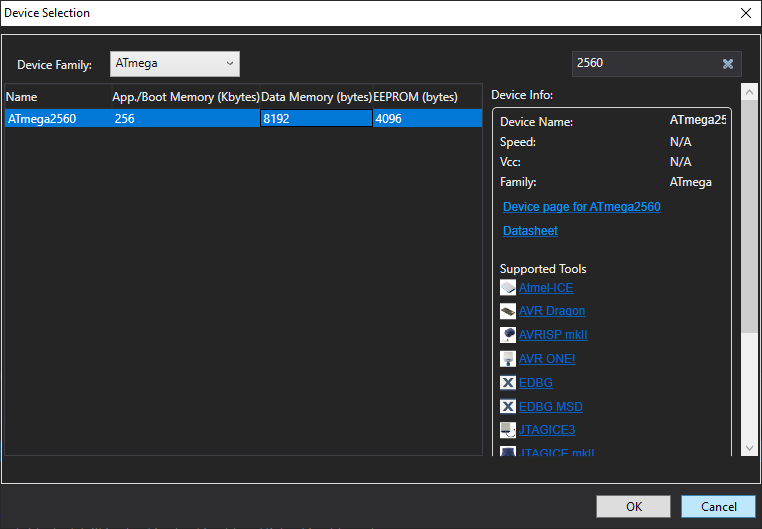Cancel the Device Selection dialog
Image resolution: width=762 pixels, height=529 pixels.
click(x=718, y=507)
